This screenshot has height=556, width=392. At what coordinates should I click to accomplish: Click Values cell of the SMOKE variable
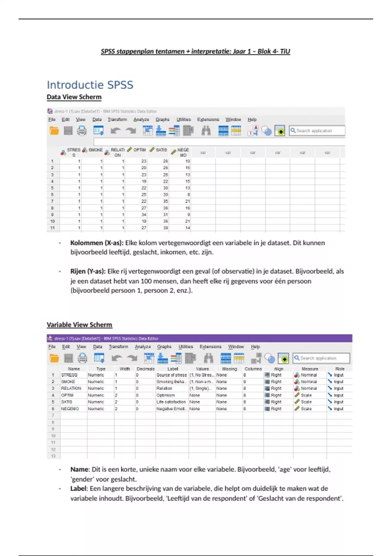point(202,382)
